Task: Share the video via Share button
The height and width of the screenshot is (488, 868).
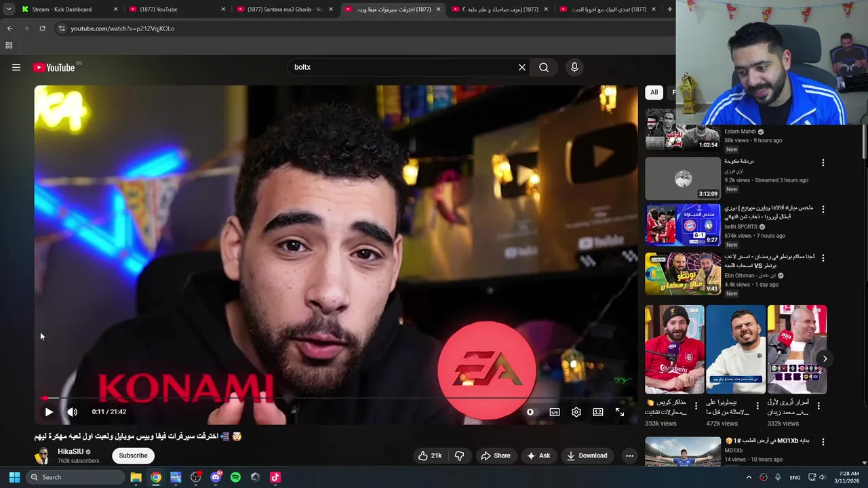Action: (x=495, y=455)
